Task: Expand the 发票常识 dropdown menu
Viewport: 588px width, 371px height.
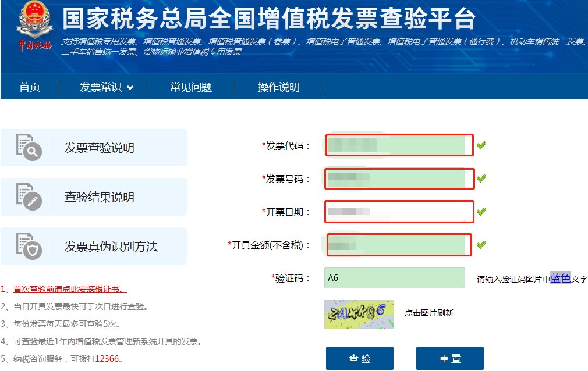Action: 103,87
